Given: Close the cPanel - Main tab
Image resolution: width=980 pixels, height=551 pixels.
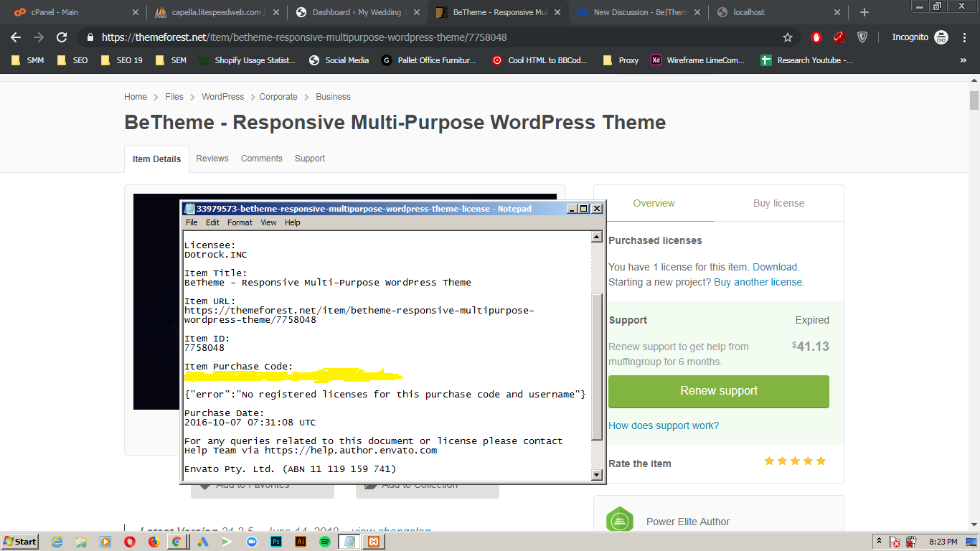Looking at the screenshot, I should click(136, 12).
